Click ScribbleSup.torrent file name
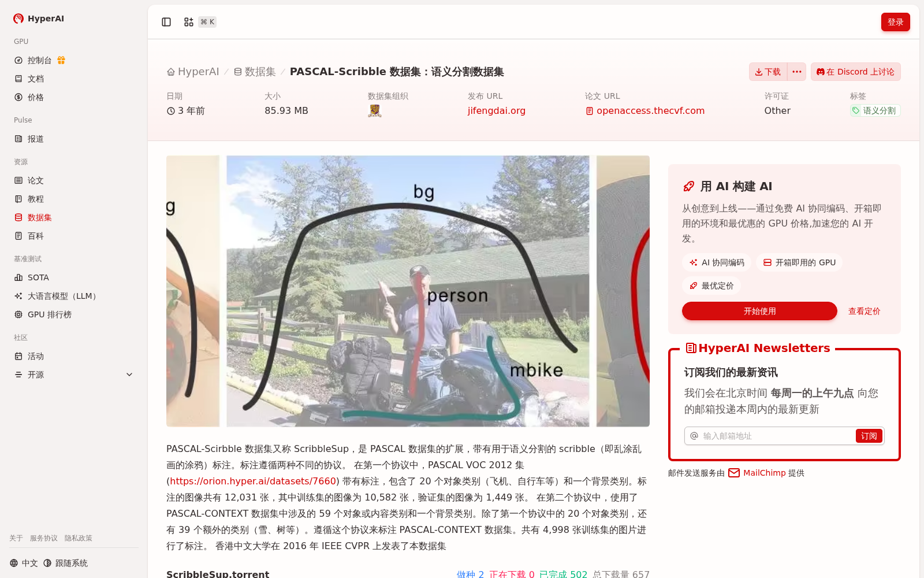Image resolution: width=924 pixels, height=578 pixels. point(218,574)
